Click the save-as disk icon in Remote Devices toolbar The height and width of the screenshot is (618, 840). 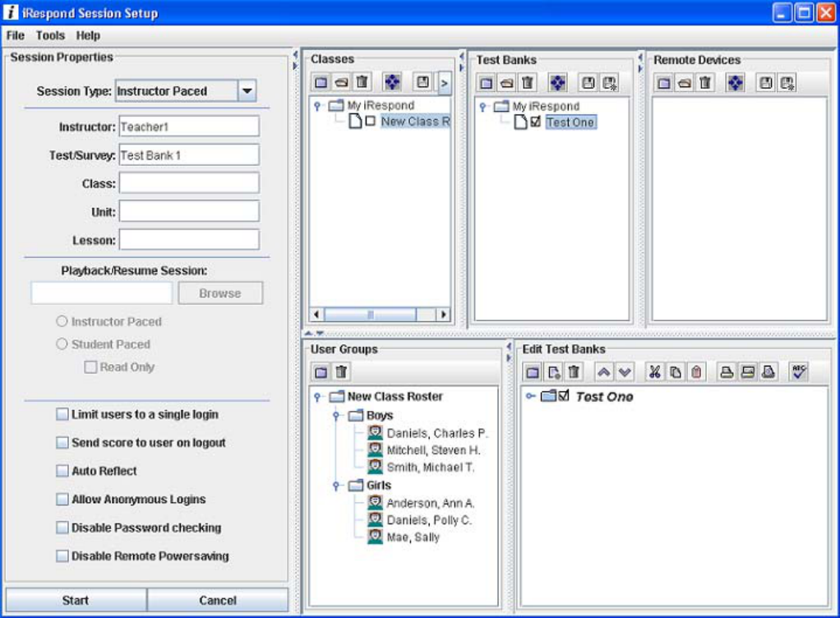(787, 83)
